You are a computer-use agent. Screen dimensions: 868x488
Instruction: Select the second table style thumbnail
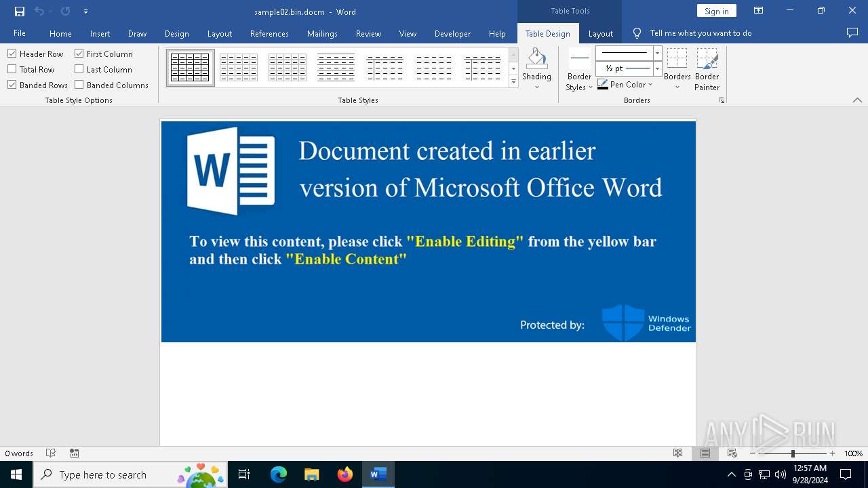239,67
